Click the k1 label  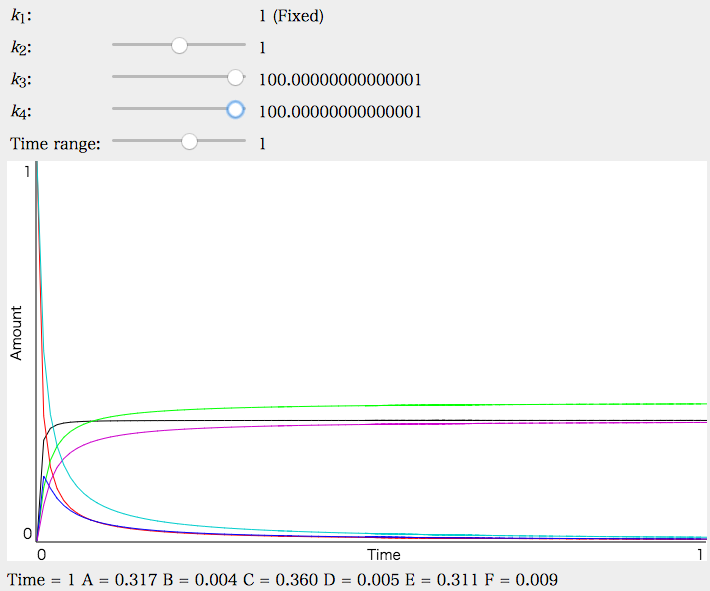[21, 17]
